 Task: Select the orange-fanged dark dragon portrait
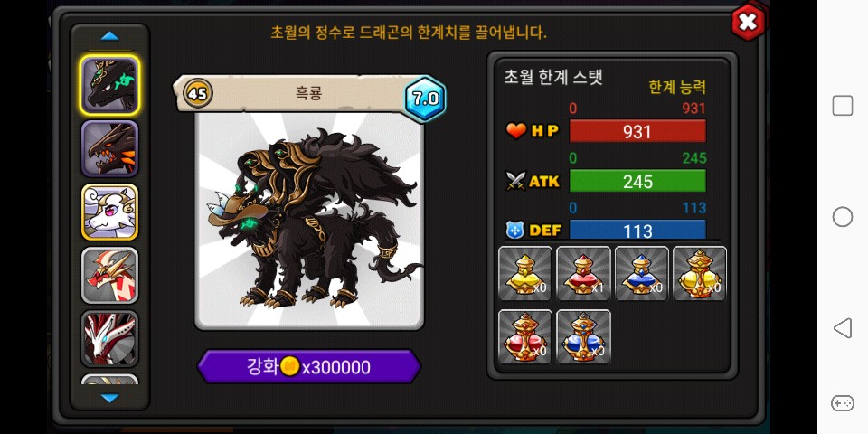click(x=109, y=148)
